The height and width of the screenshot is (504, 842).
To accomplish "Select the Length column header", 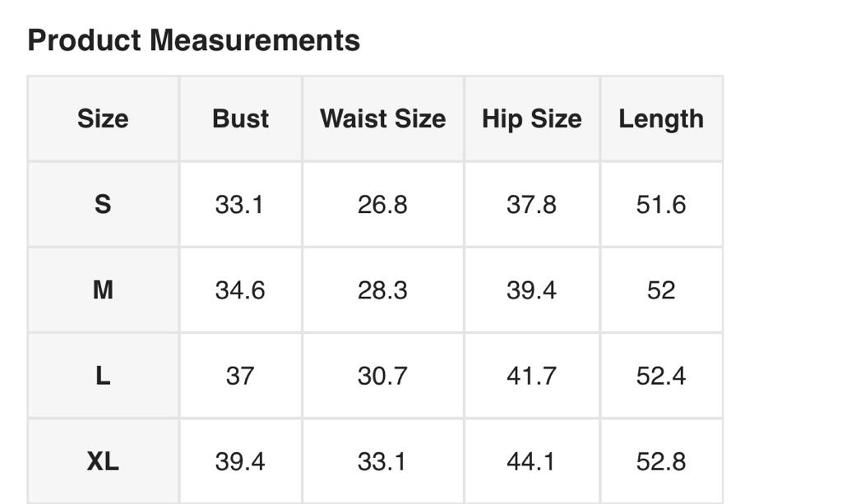I will tap(661, 118).
